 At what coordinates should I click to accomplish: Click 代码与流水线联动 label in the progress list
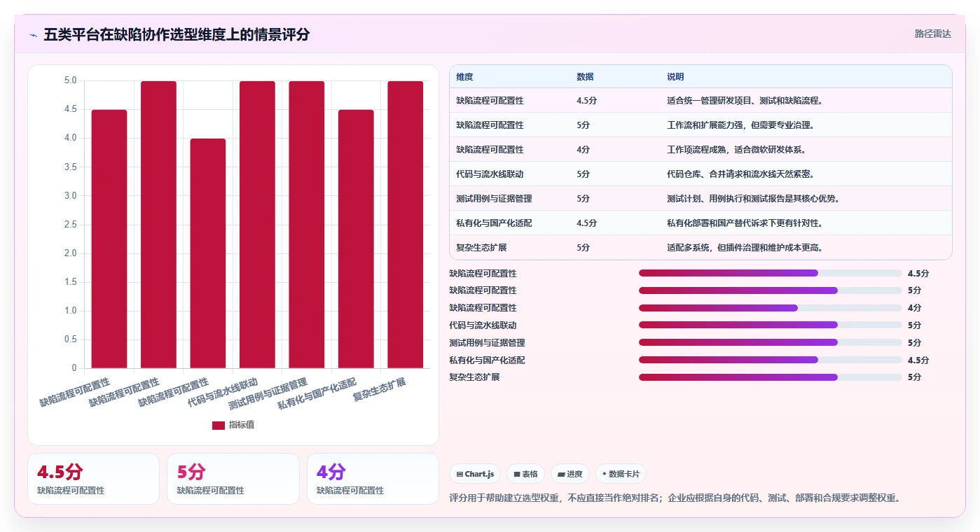[x=483, y=325]
